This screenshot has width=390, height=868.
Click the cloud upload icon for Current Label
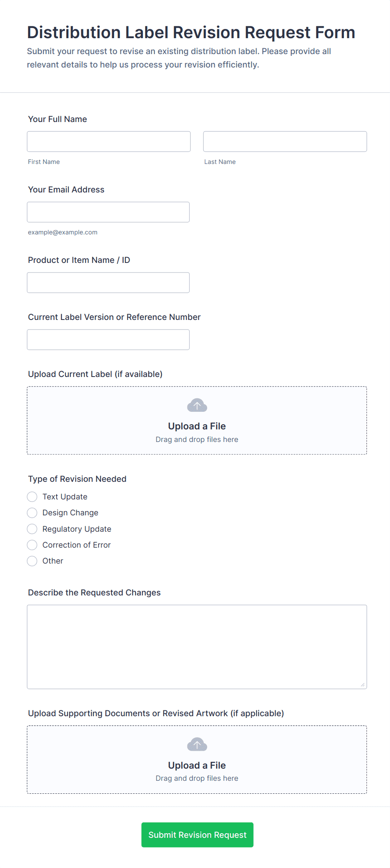point(197,405)
